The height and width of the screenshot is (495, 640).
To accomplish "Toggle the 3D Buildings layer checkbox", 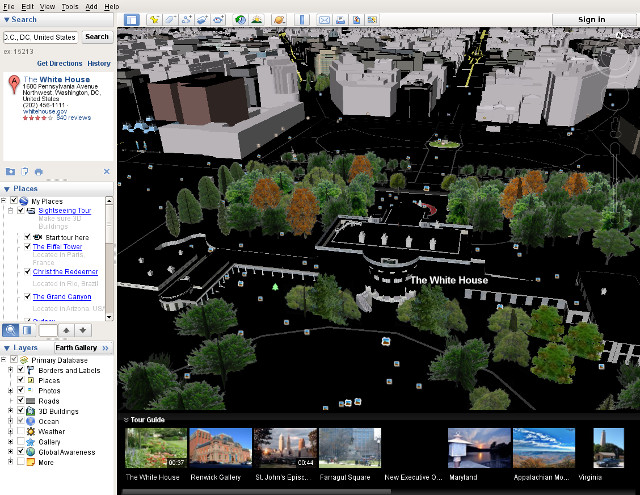I will [19, 410].
